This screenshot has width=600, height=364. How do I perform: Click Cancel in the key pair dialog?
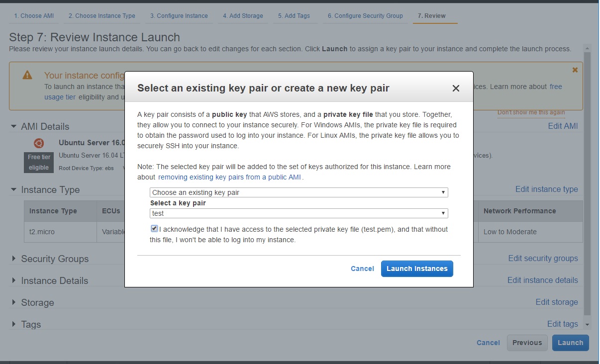(362, 269)
